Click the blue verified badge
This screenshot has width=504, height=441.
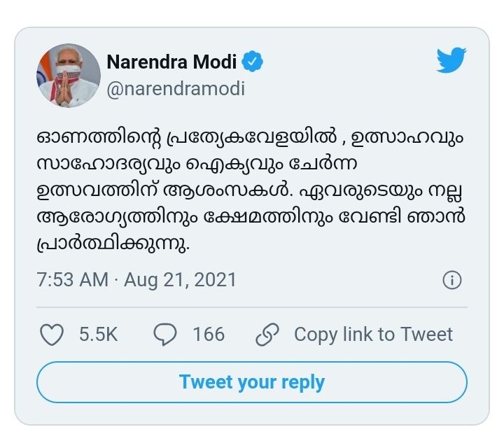252,61
